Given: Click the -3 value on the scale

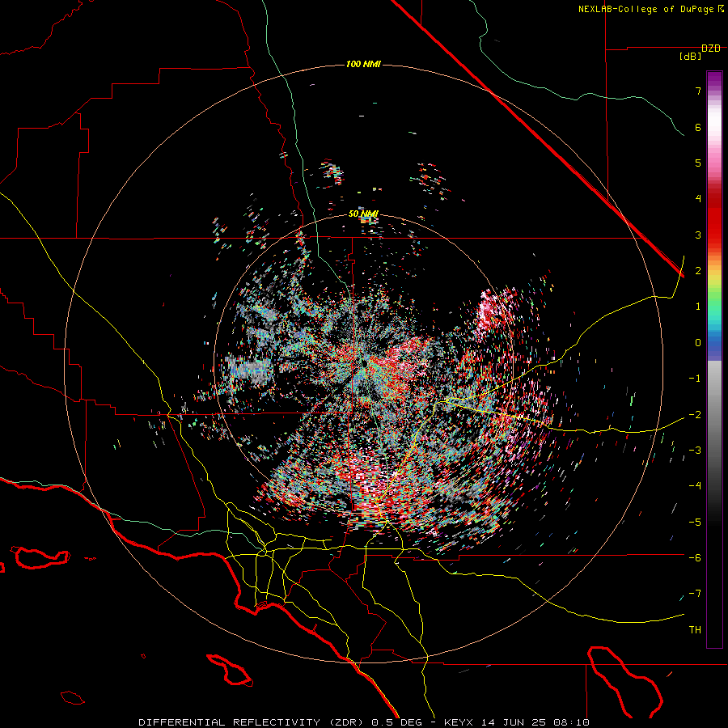Looking at the screenshot, I should pos(695,451).
